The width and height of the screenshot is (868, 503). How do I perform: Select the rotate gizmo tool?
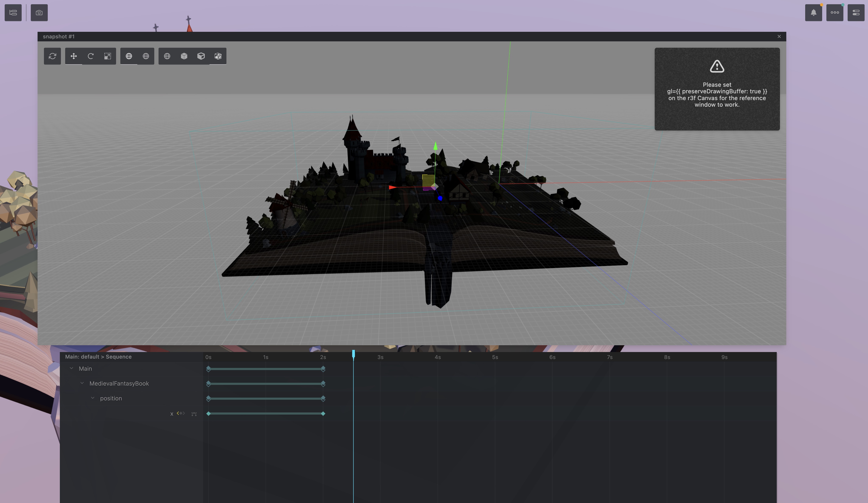click(91, 56)
